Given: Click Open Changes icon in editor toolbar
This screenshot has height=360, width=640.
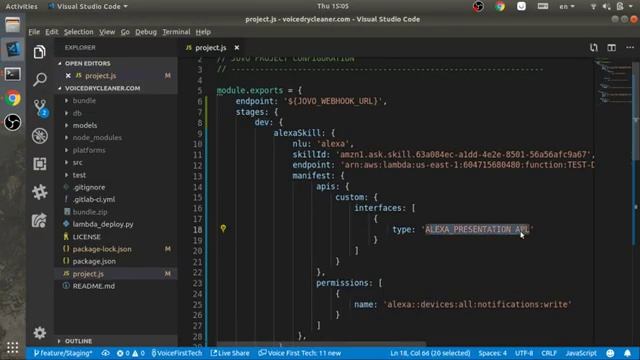Looking at the screenshot, I should pyautogui.click(x=593, y=48).
